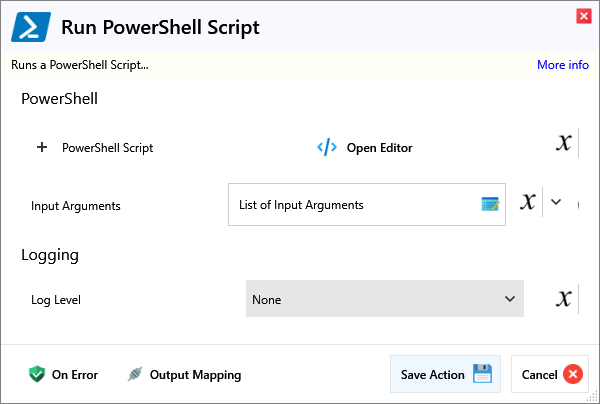The image size is (600, 404).
Task: Click the variable x icon for Input Arguments
Action: pyautogui.click(x=528, y=202)
